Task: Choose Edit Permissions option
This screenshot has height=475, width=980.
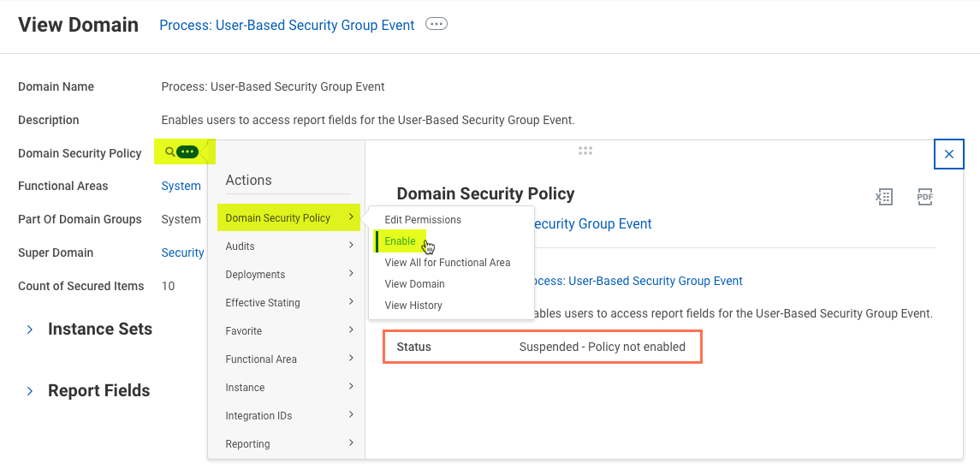Action: click(423, 220)
